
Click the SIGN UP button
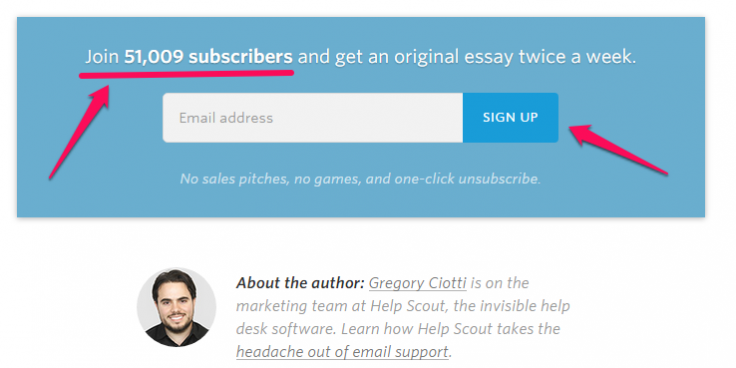point(510,117)
